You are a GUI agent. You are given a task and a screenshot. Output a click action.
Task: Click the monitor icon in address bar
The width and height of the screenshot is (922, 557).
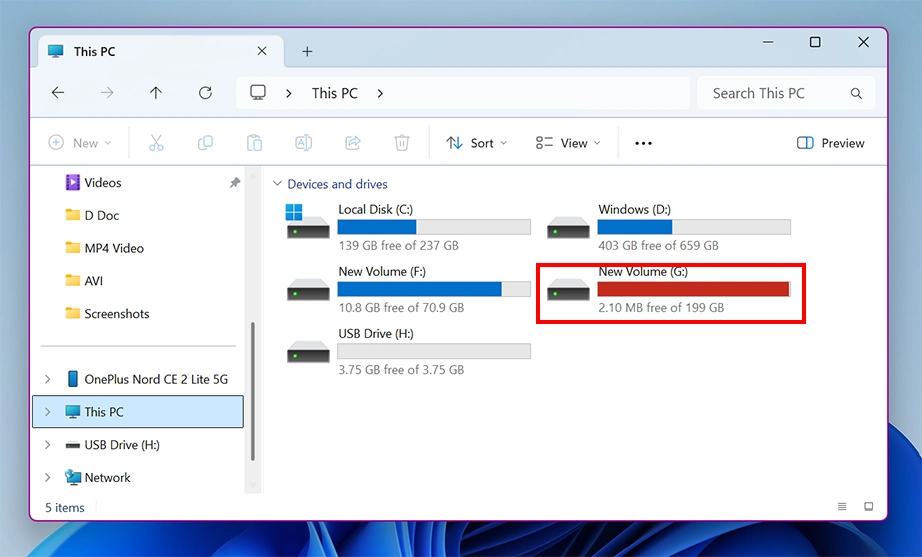point(258,93)
